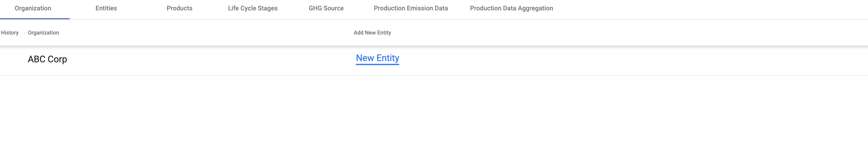The height and width of the screenshot is (168, 868).
Task: Open Production Emission Data tab
Action: click(x=410, y=9)
